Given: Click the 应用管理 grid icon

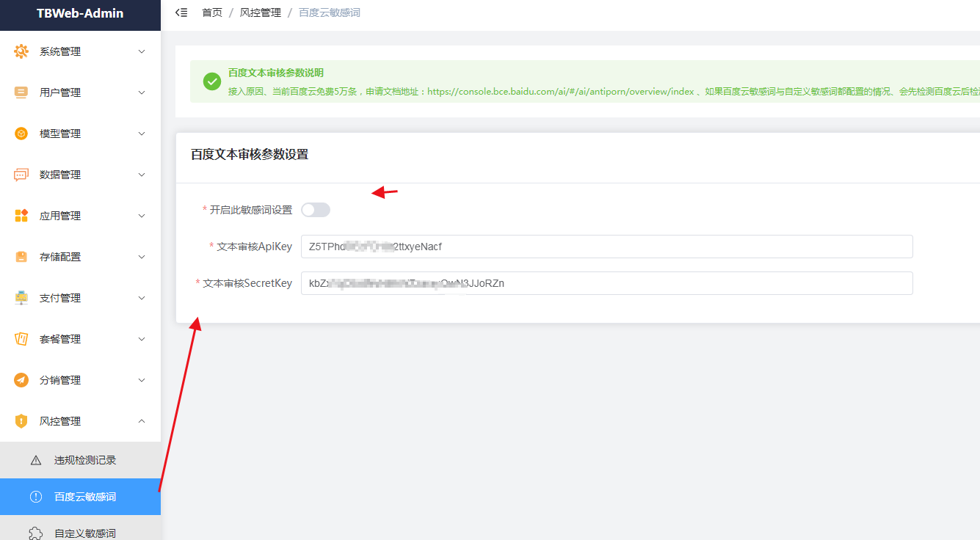Looking at the screenshot, I should coord(21,216).
